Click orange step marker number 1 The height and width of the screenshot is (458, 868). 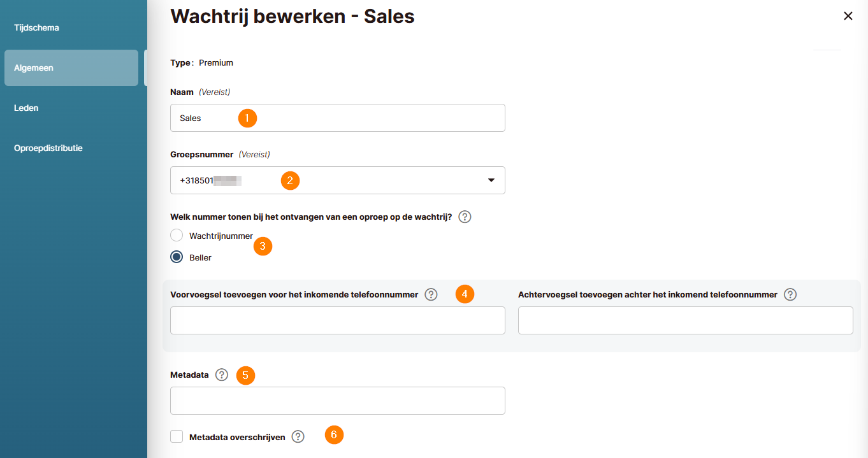point(247,118)
